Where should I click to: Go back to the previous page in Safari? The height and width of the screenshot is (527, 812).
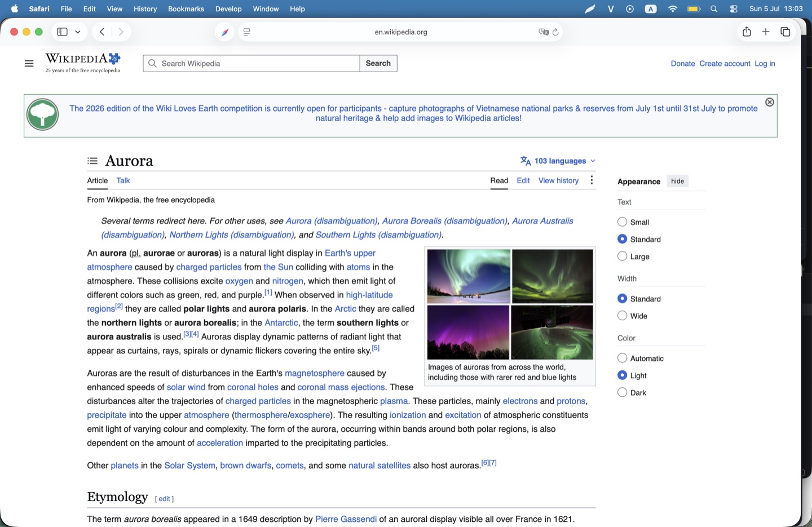[x=102, y=32]
